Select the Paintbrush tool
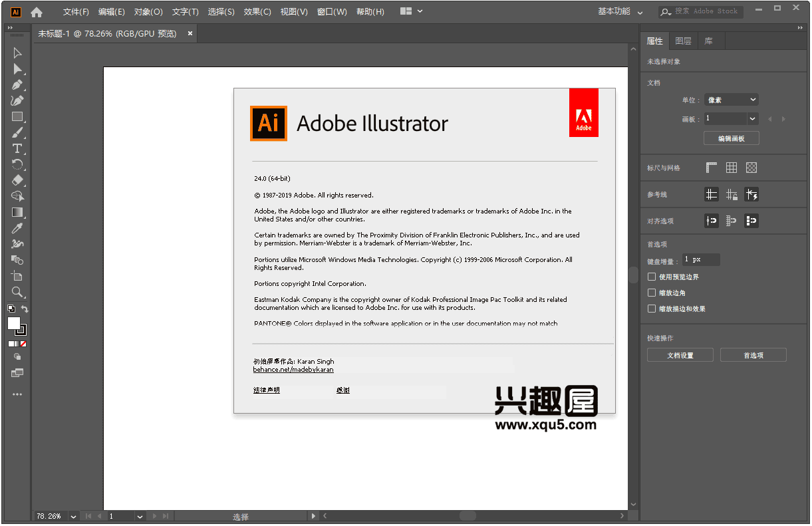812x526 pixels. point(17,133)
